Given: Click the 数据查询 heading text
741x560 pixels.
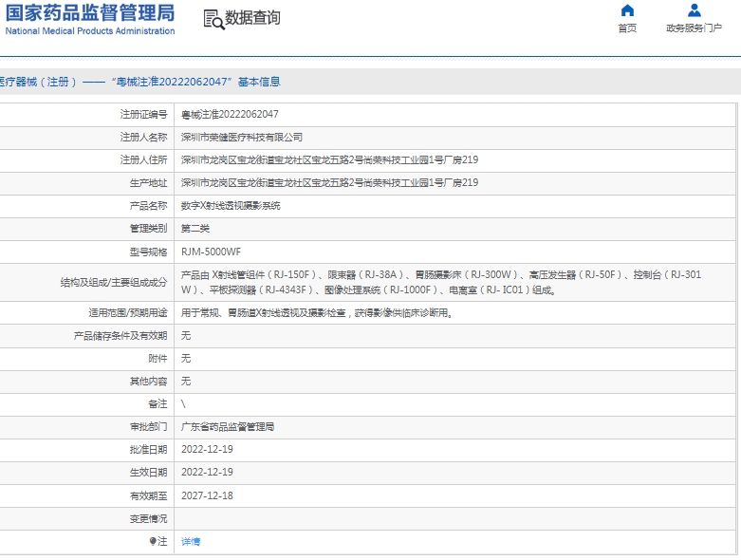Looking at the screenshot, I should [x=252, y=18].
